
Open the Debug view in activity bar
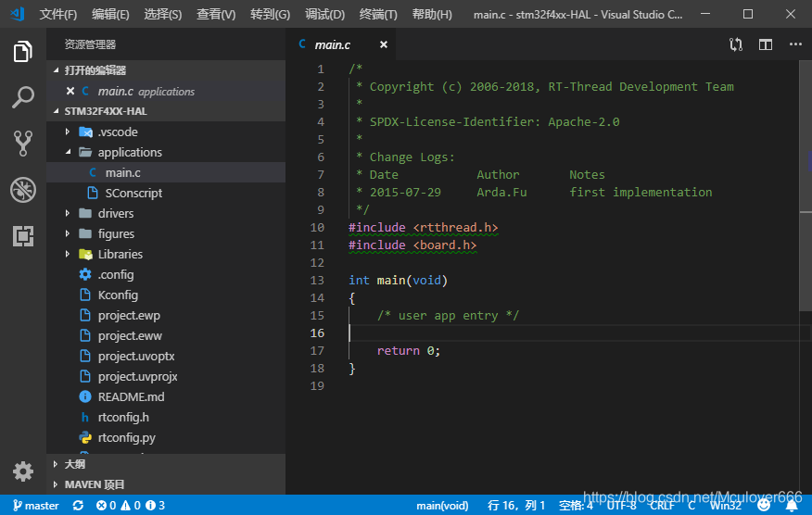[x=23, y=190]
